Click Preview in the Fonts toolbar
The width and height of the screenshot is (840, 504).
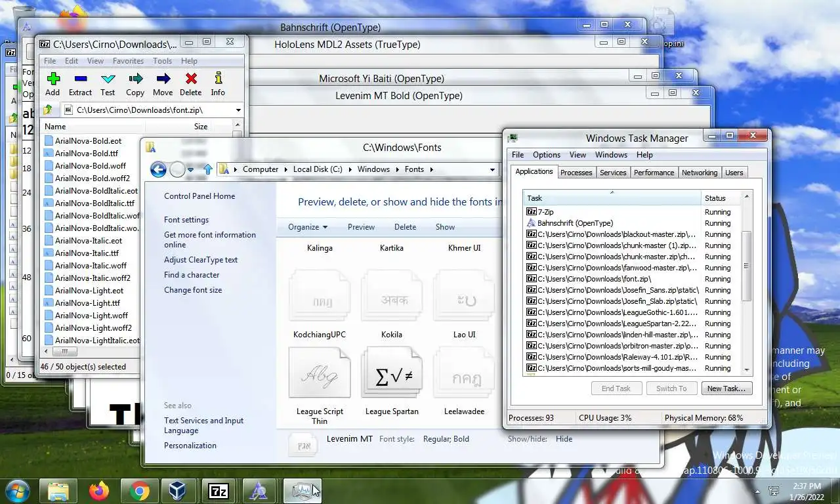click(361, 227)
